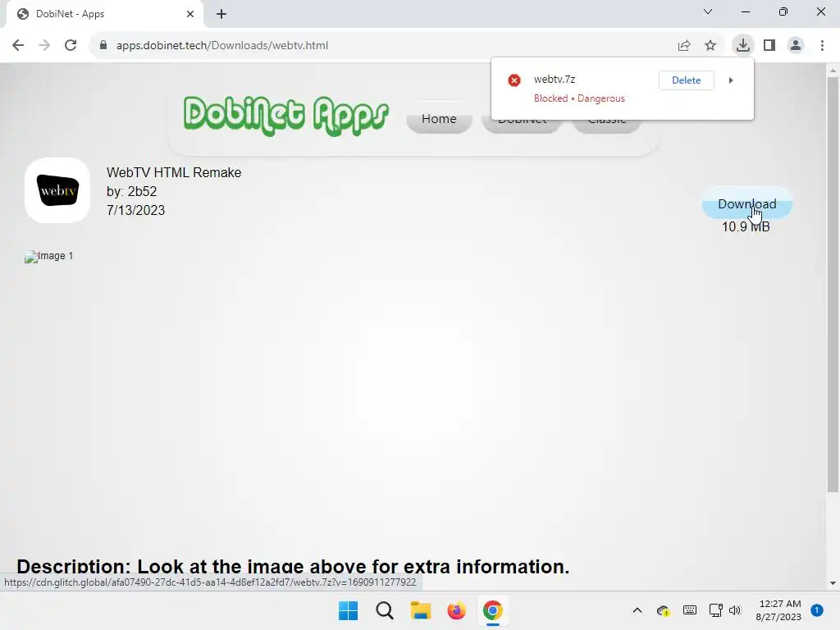The image size is (840, 630).
Task: Open the notification badge icon
Action: click(817, 610)
